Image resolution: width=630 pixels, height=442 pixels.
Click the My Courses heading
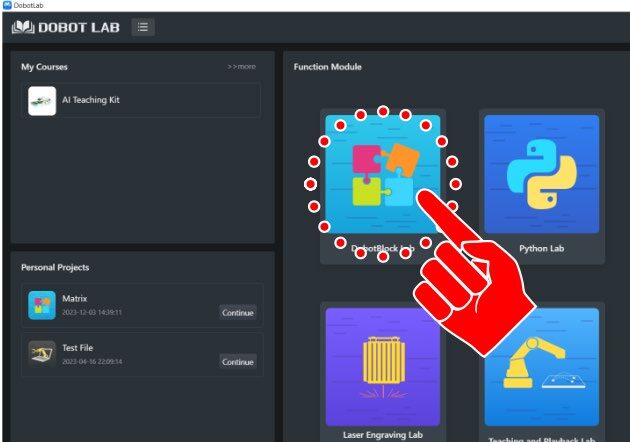44,67
